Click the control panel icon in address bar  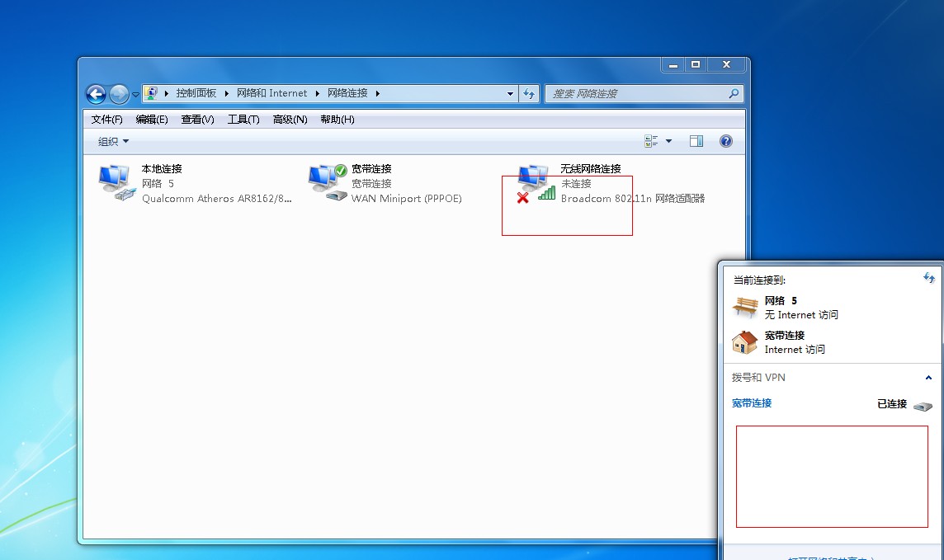coord(151,93)
